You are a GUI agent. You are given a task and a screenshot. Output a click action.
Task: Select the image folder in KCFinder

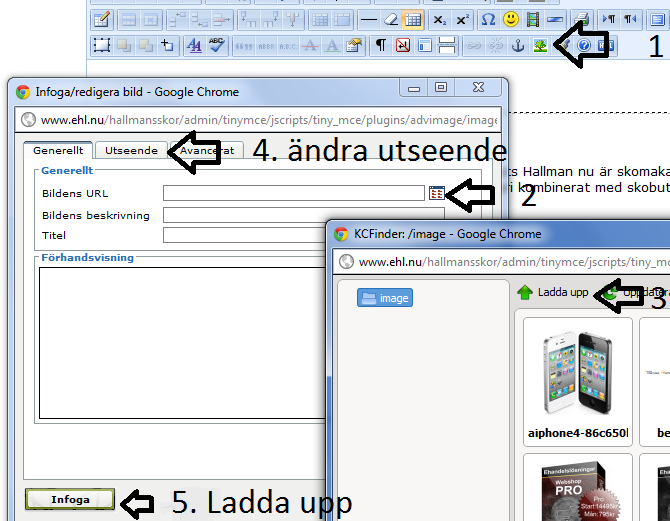385,298
